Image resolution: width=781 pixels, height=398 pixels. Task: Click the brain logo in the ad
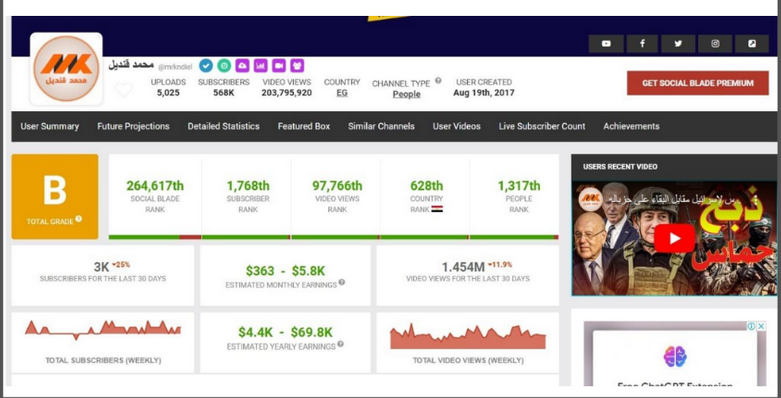click(675, 357)
